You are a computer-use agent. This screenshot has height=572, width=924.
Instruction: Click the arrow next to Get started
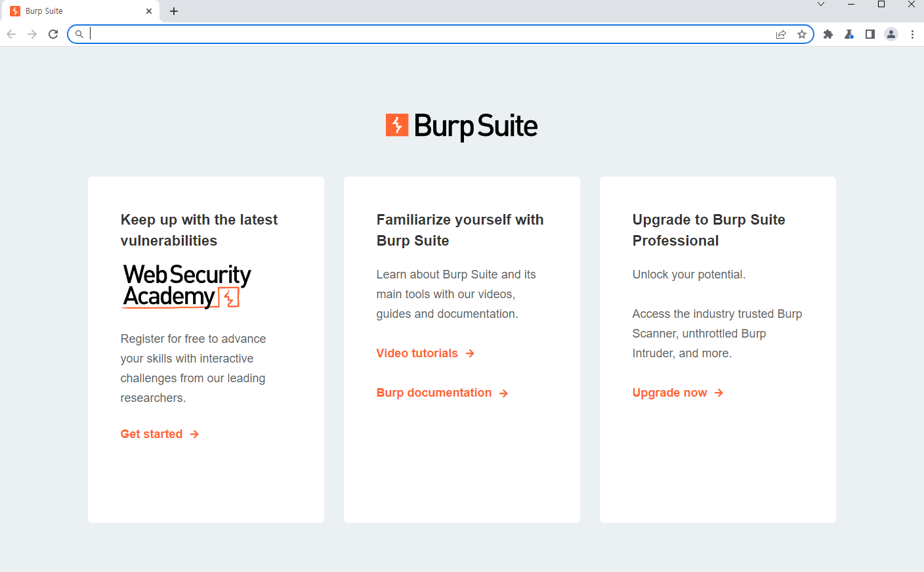194,434
